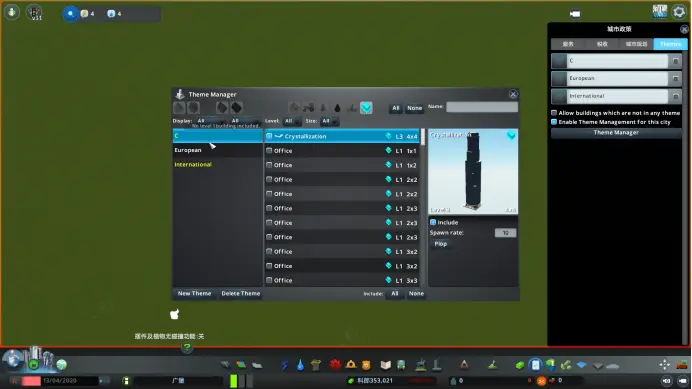Image resolution: width=692 pixels, height=389 pixels.
Task: Toggle the generic industry filter icon
Action: point(294,108)
